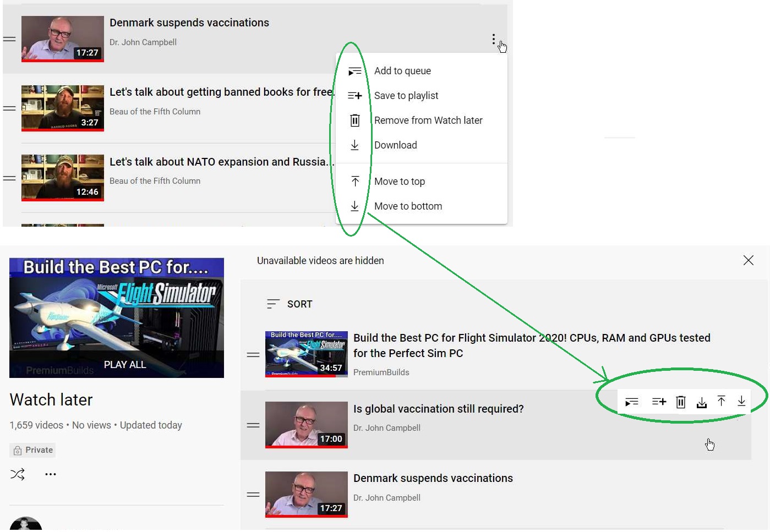Grab drag handle beside Is global vaccination video
The width and height of the screenshot is (770, 532).
(253, 425)
